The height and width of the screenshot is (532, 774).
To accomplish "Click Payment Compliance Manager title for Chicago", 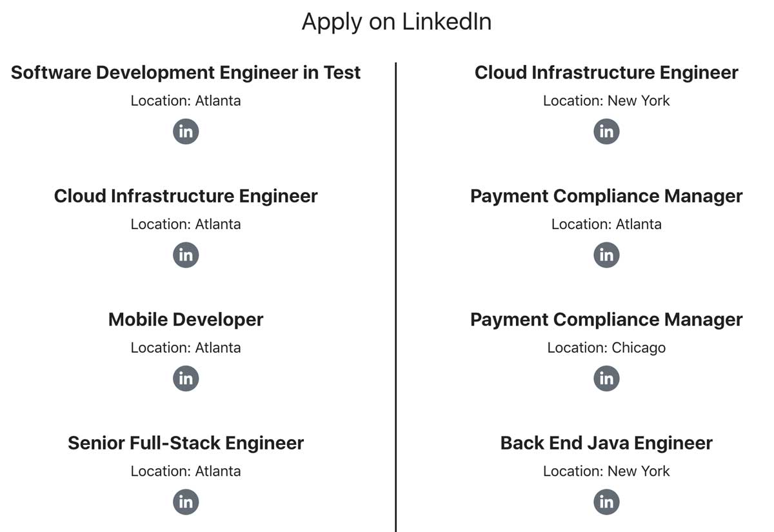I will point(606,320).
